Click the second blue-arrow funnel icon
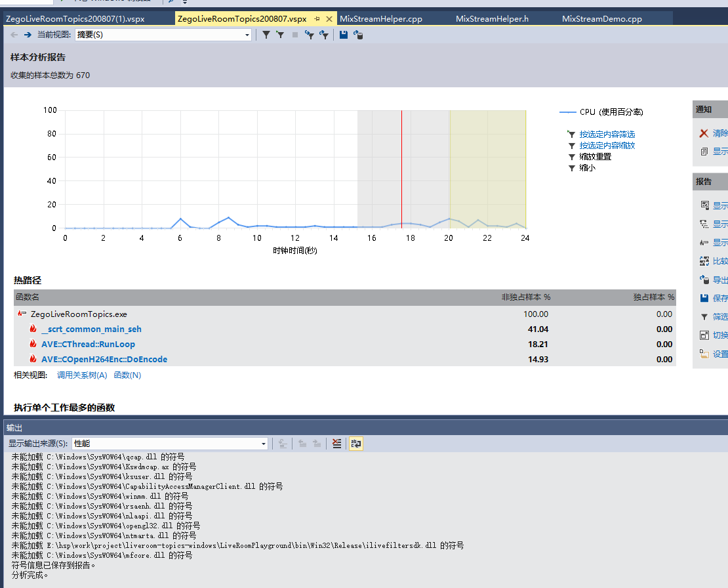 [323, 35]
